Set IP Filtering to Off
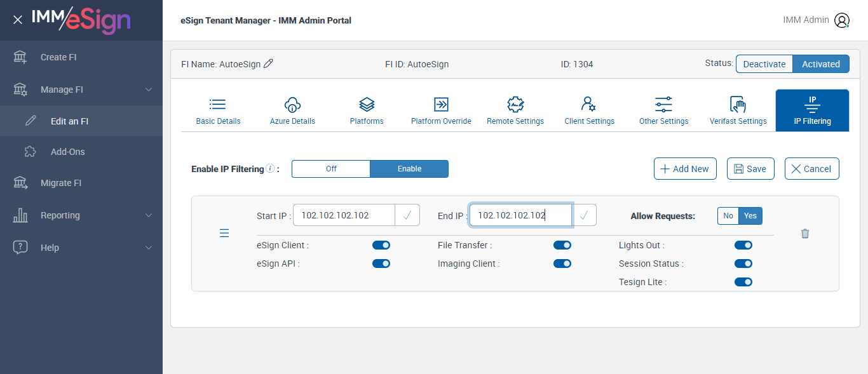This screenshot has height=374, width=868. coord(331,169)
